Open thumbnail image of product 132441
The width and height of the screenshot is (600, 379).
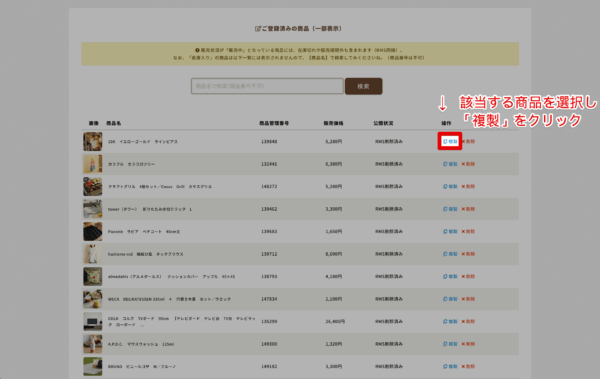pyautogui.click(x=93, y=164)
